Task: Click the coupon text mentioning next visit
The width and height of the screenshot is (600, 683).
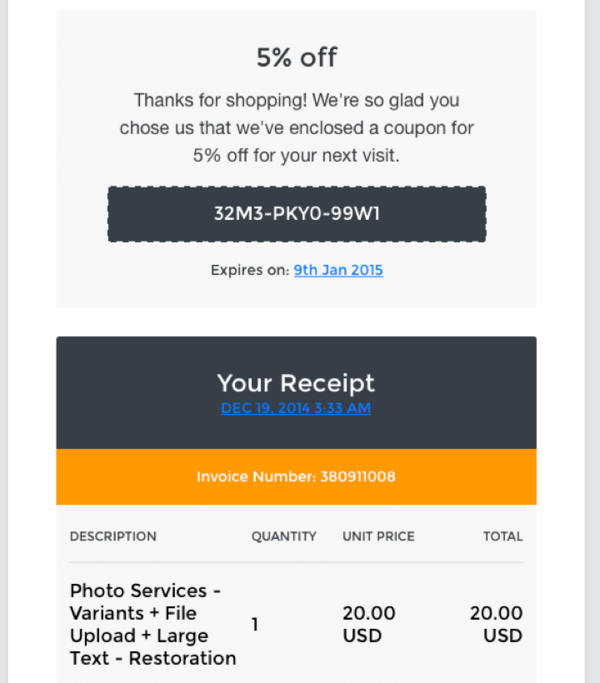Action: [x=296, y=156]
